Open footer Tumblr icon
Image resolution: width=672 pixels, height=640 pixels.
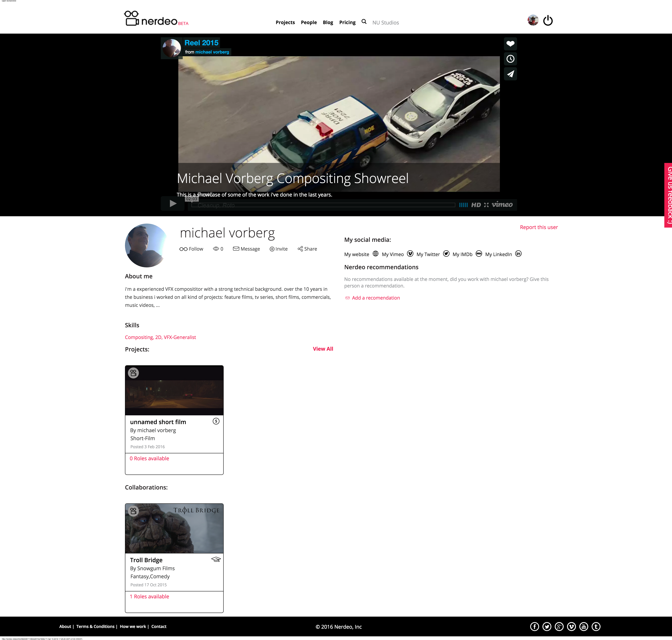click(x=596, y=626)
